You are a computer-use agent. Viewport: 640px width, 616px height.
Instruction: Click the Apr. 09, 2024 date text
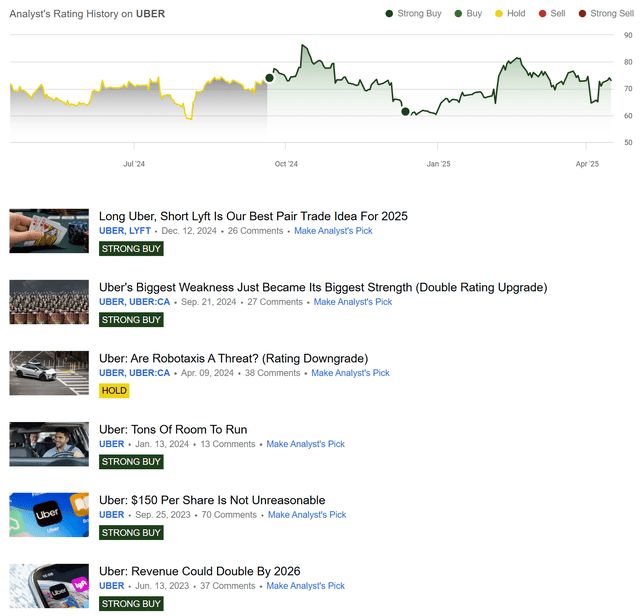[207, 373]
